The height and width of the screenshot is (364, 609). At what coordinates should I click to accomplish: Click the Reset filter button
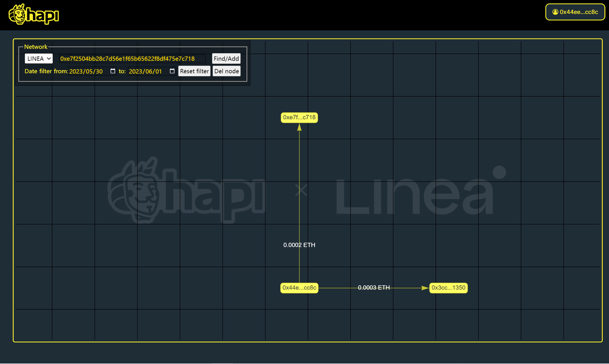click(194, 71)
